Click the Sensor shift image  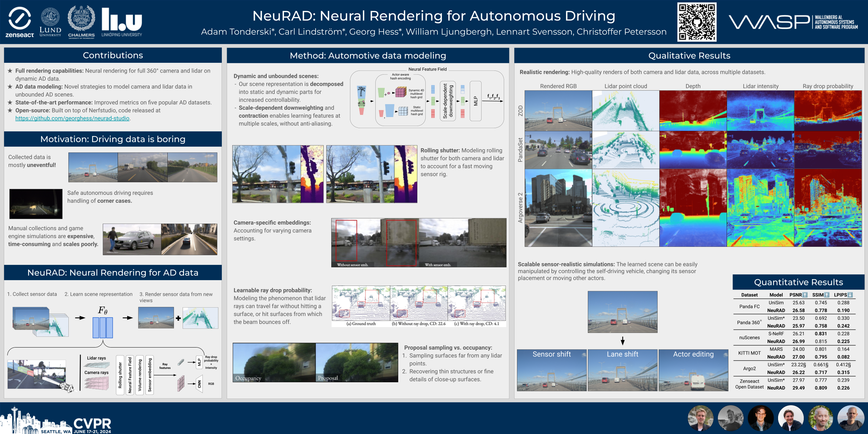(x=552, y=370)
